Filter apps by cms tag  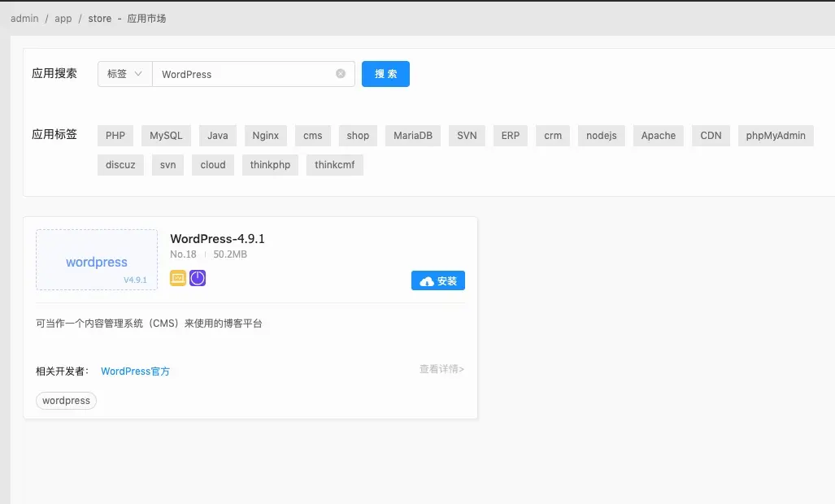click(x=312, y=136)
